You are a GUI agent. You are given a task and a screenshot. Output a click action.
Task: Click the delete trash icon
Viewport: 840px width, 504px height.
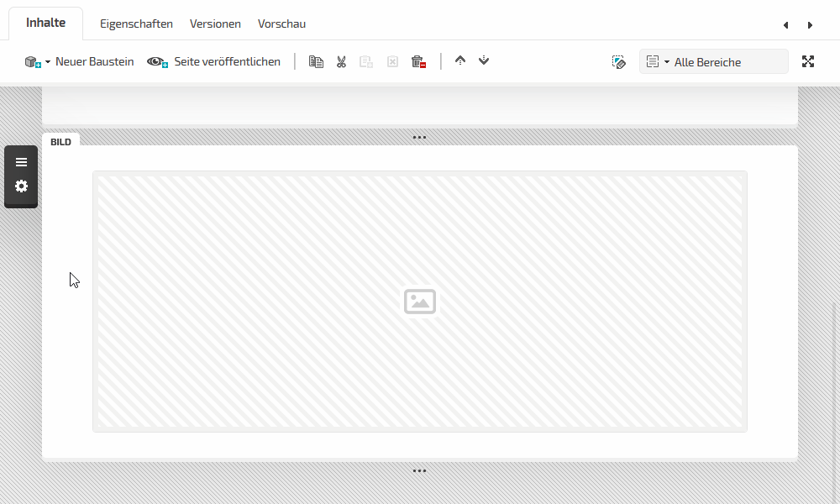tap(418, 61)
